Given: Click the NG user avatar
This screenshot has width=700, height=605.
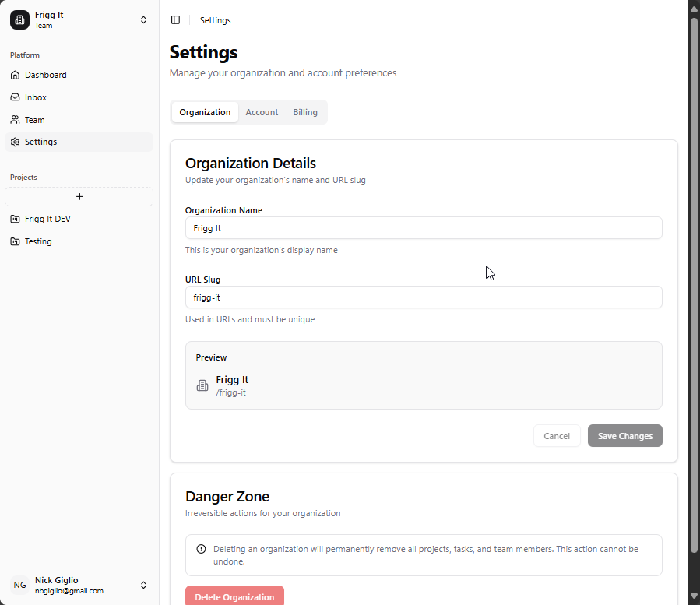Looking at the screenshot, I should [x=19, y=585].
